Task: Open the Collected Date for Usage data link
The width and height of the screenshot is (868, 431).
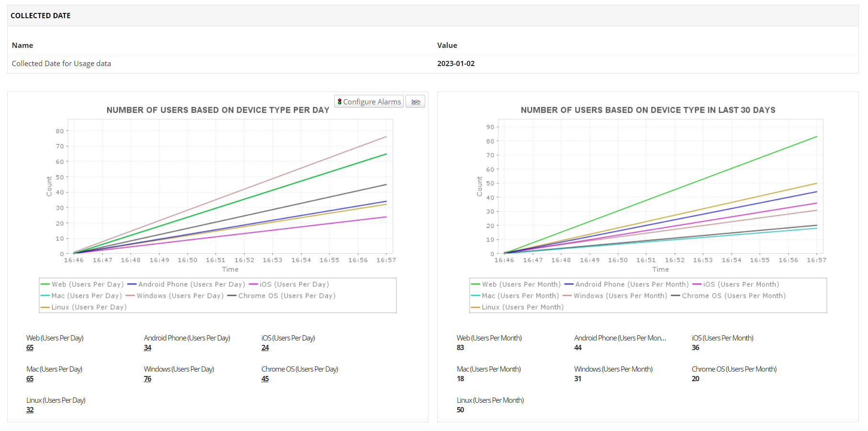Action: tap(61, 63)
